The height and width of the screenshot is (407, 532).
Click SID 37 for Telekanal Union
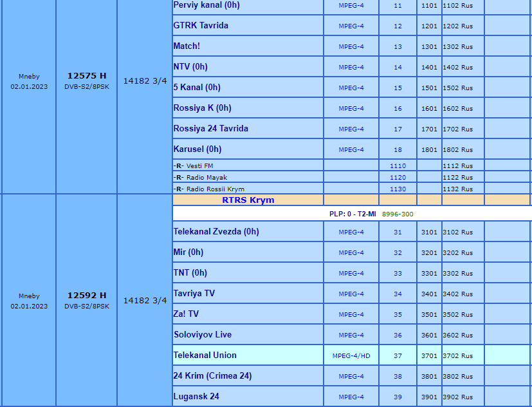point(398,355)
